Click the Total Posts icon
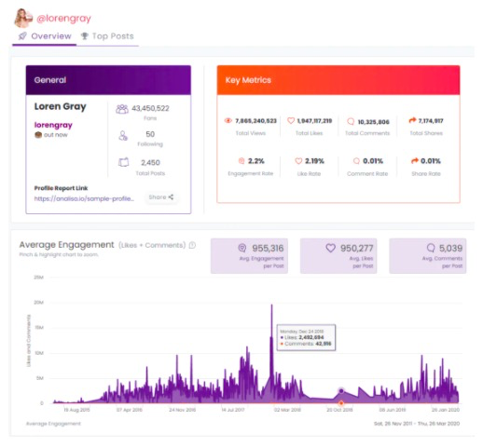 [123, 162]
